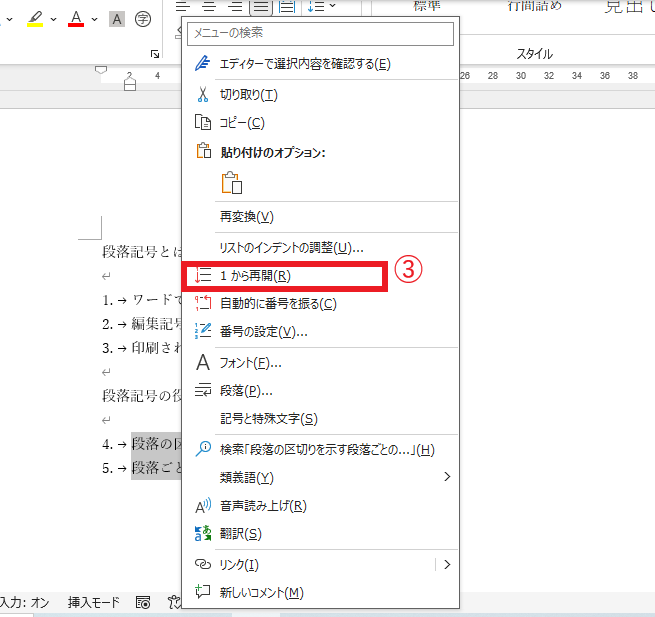Select the 行間詰め style

tap(535, 6)
